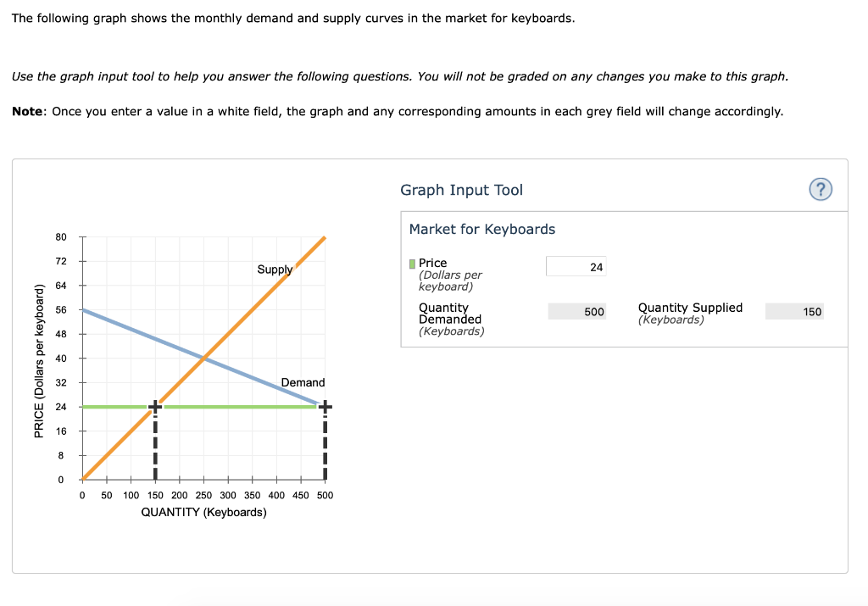Click the green legend square beside Price
Image resolution: width=868 pixels, height=606 pixels.
[x=412, y=262]
